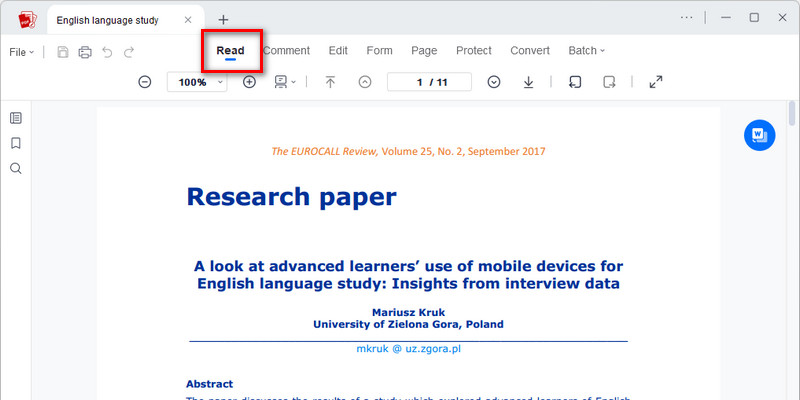Open the page display mode dropdown

[285, 82]
